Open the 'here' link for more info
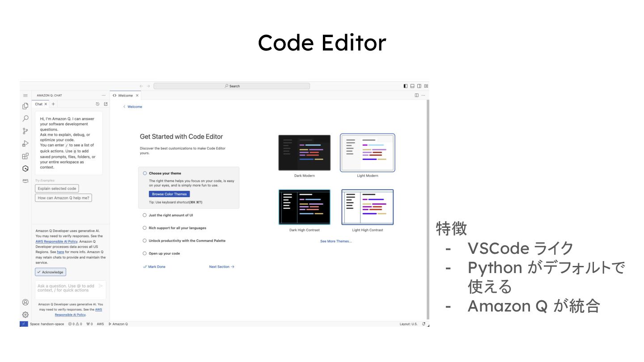The width and height of the screenshot is (644, 362). [60, 252]
